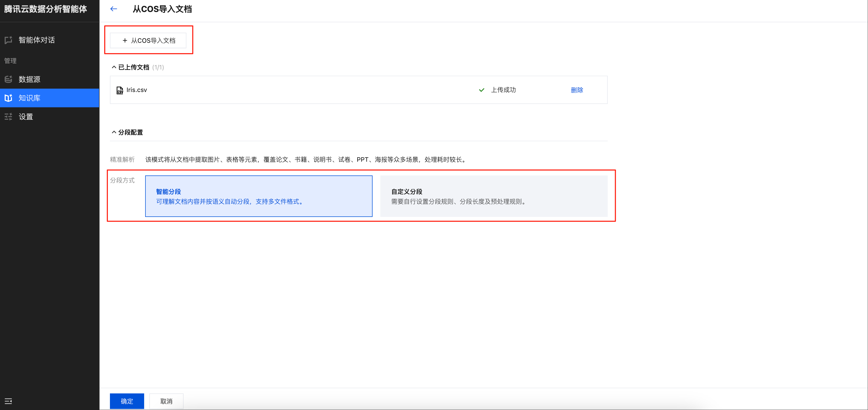The image size is (868, 410).
Task: Click the 确定 confirm button
Action: tap(127, 401)
